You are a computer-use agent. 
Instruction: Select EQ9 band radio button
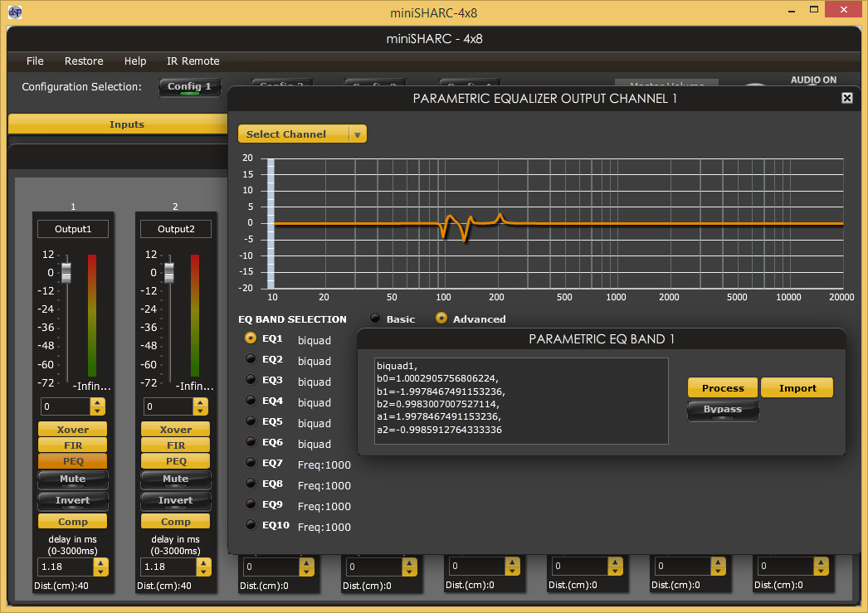[251, 504]
